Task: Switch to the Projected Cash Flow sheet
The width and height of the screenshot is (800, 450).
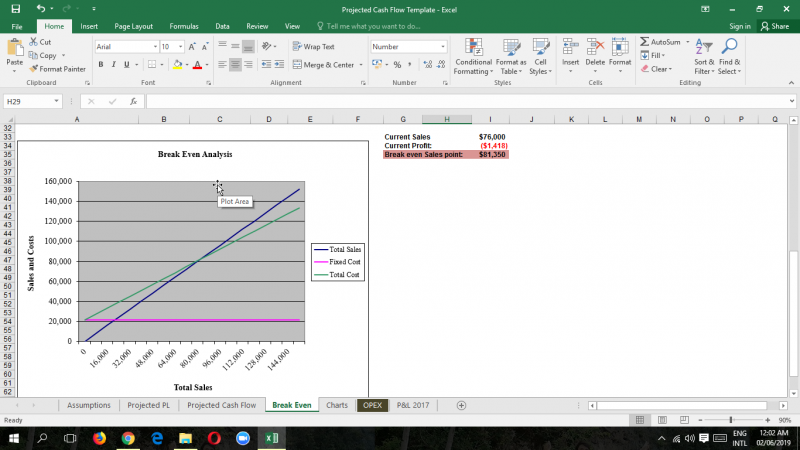Action: pos(221,405)
